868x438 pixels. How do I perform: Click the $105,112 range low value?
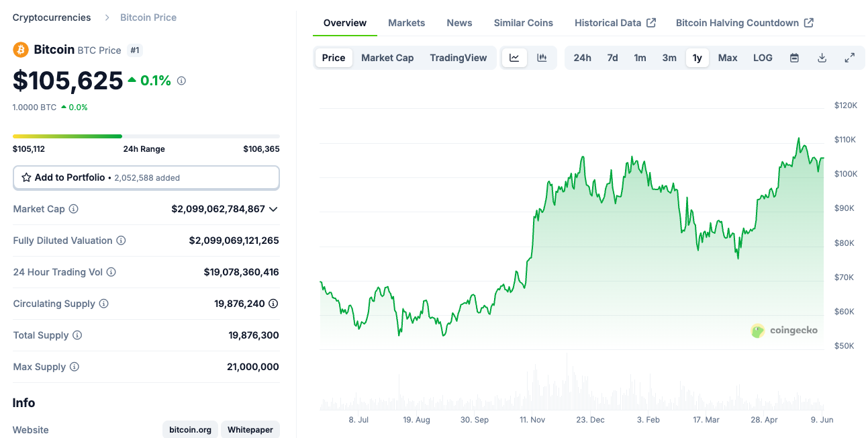coord(29,149)
